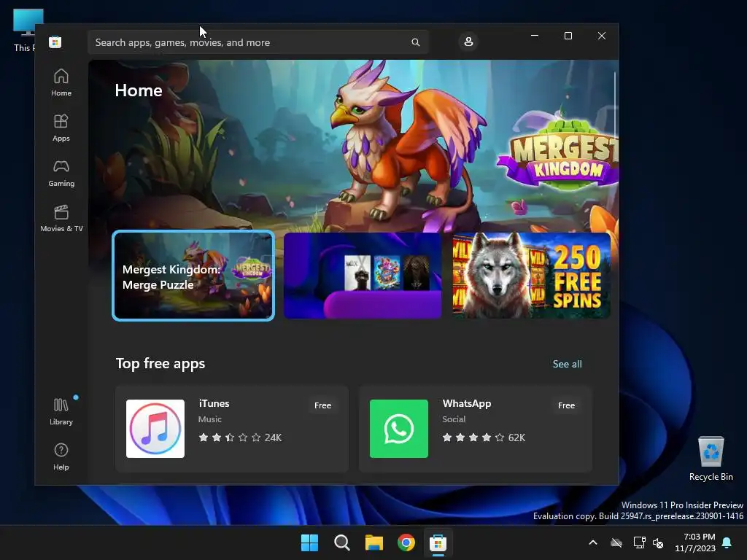The width and height of the screenshot is (747, 560).
Task: Go to the Apps section
Action: pos(61,128)
